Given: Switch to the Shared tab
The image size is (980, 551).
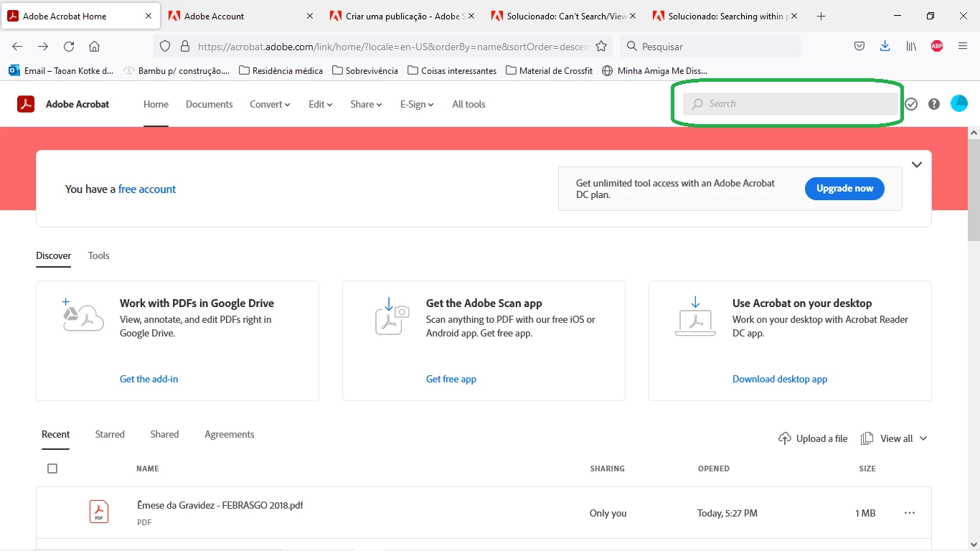Looking at the screenshot, I should 164,434.
